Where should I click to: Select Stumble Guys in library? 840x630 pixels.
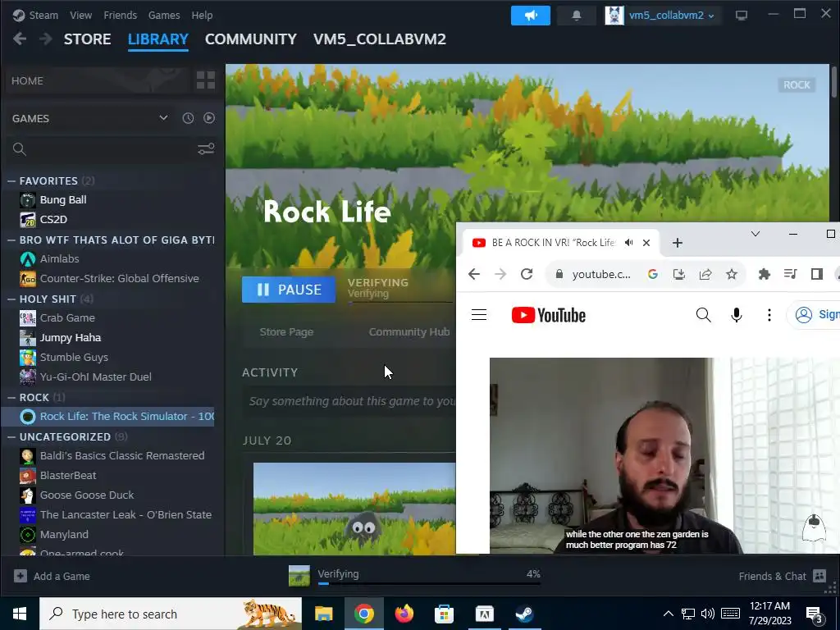coord(74,358)
